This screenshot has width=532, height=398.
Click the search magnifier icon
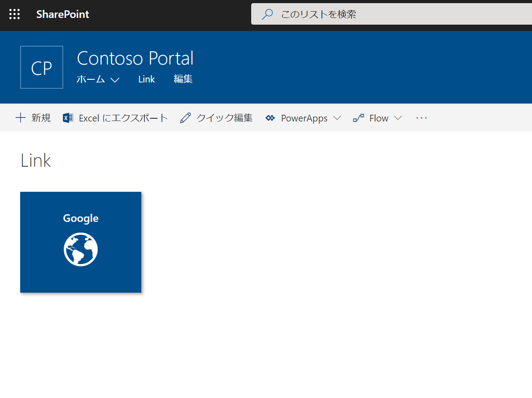pos(267,14)
